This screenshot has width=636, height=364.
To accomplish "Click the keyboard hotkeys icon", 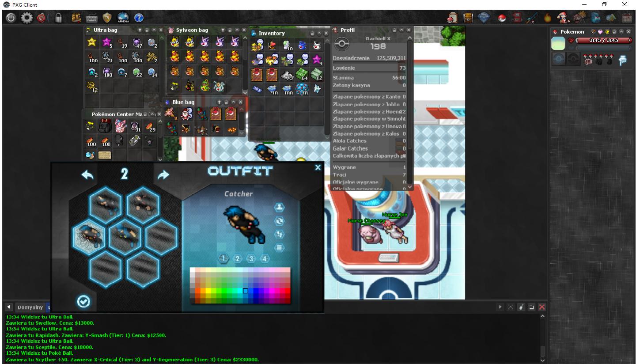I will pos(92,18).
